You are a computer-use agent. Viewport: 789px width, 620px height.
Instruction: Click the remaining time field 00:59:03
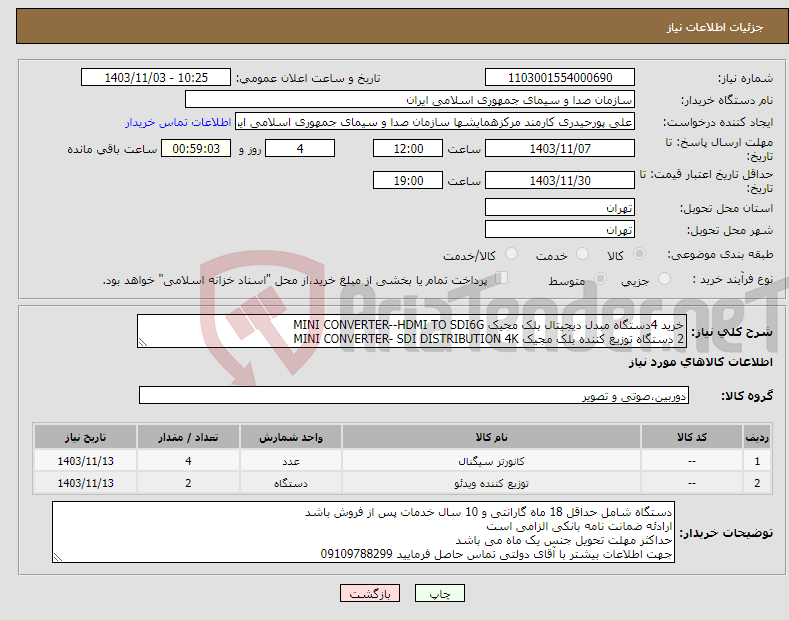click(196, 148)
